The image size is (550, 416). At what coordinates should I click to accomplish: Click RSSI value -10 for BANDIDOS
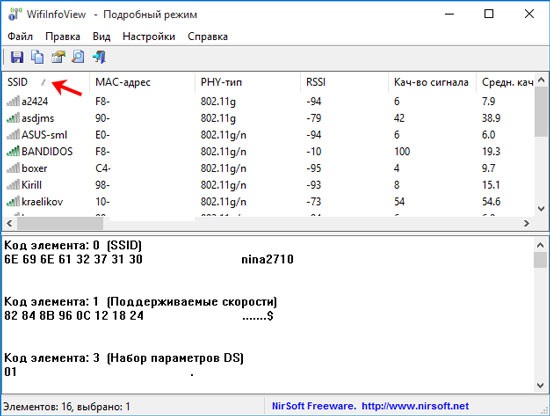pos(314,152)
